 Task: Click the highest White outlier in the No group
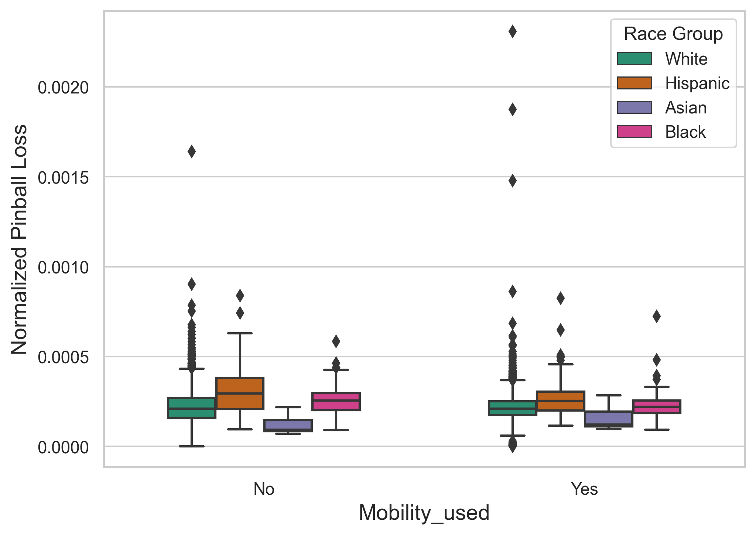[192, 151]
